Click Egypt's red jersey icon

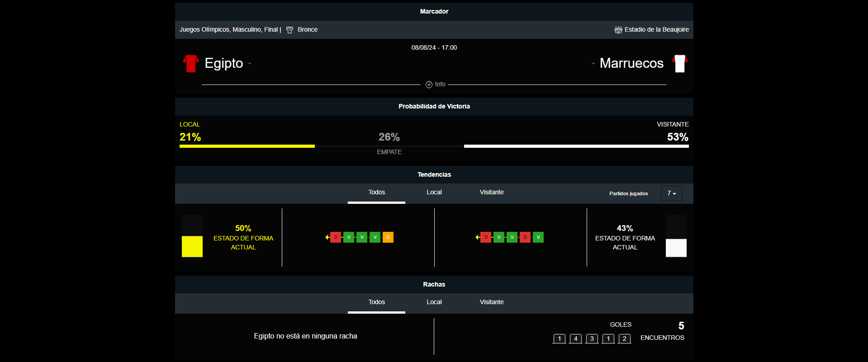190,63
